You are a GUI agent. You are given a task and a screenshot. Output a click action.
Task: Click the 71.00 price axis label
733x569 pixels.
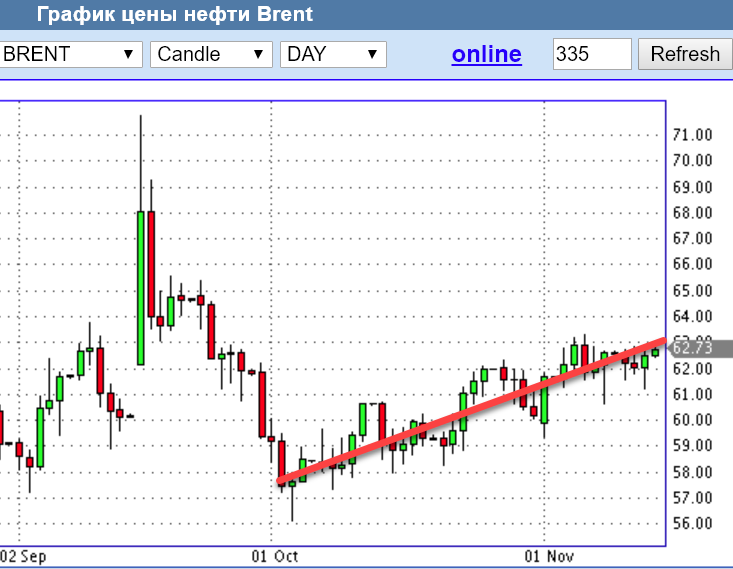(x=692, y=135)
